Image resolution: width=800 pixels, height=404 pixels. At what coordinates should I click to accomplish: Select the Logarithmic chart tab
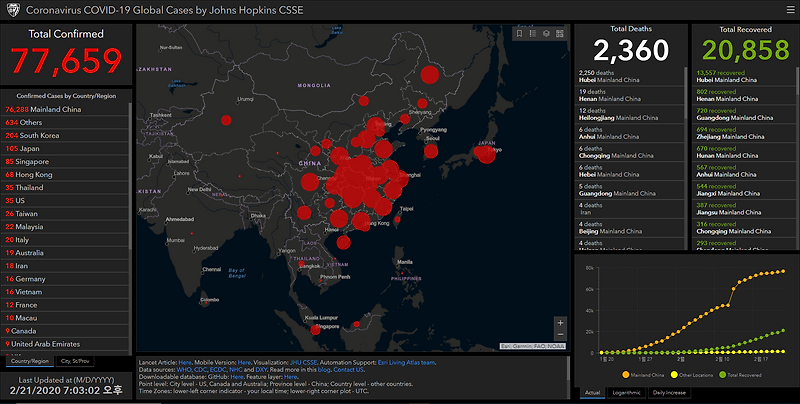[626, 393]
